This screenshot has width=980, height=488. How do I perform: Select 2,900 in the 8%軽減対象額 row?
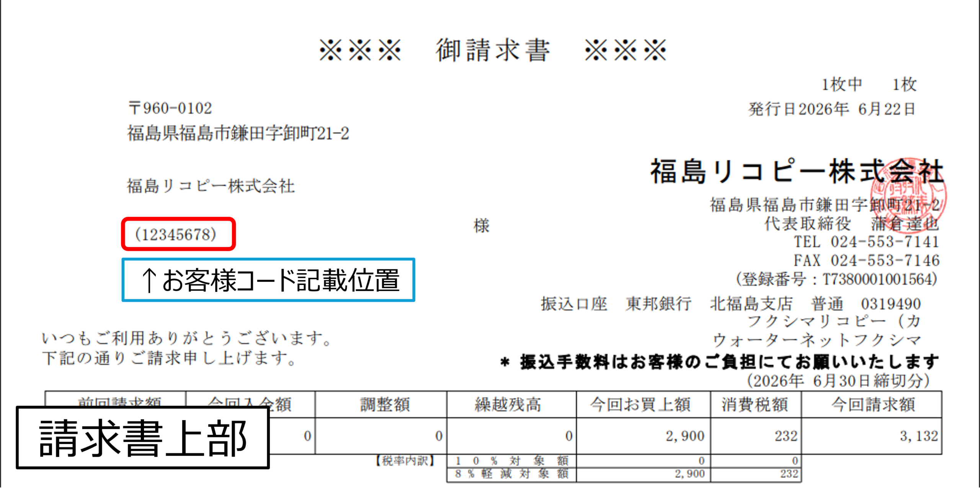(x=689, y=474)
